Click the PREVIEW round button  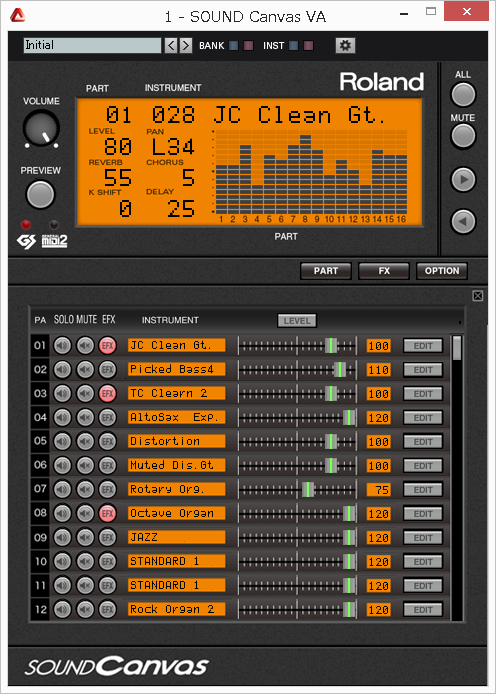(40, 194)
